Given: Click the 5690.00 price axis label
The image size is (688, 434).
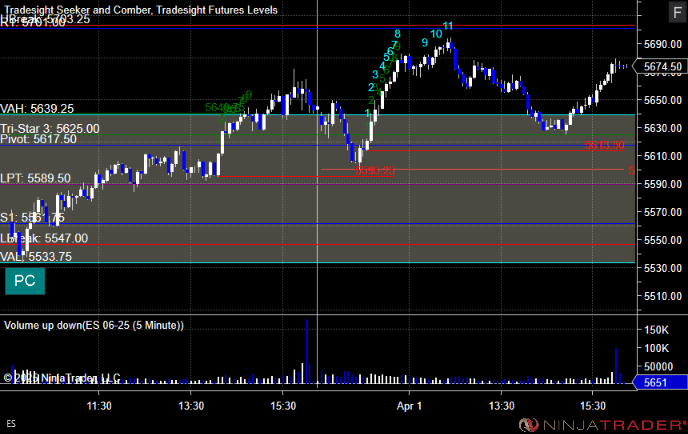Looking at the screenshot, I should pyautogui.click(x=663, y=44).
